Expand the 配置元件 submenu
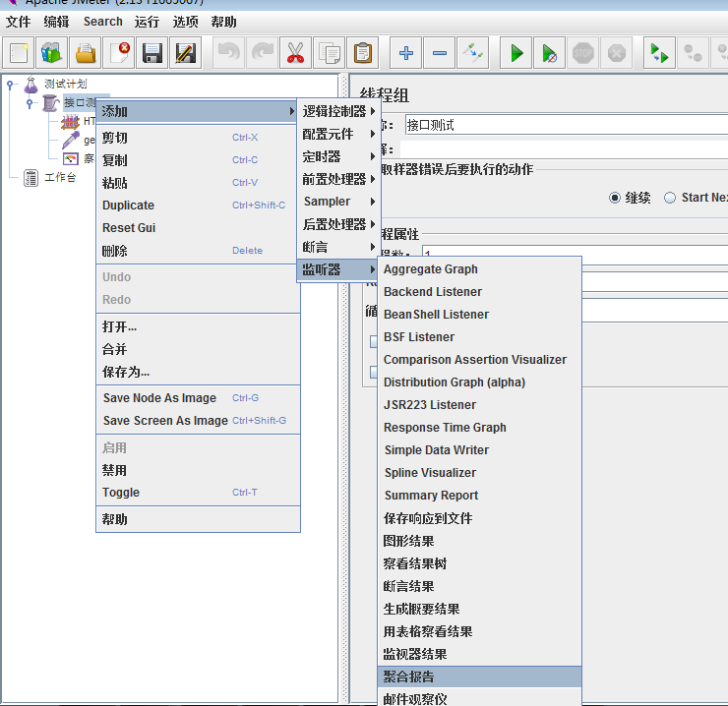 [338, 134]
